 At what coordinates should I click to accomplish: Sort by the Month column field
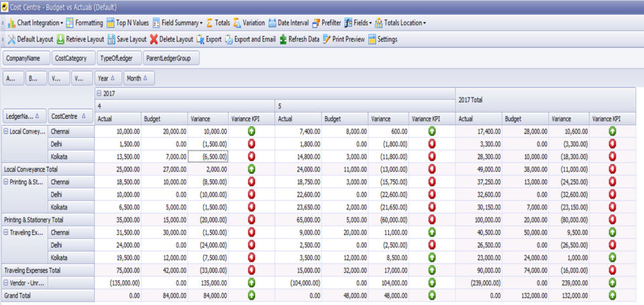(x=140, y=79)
